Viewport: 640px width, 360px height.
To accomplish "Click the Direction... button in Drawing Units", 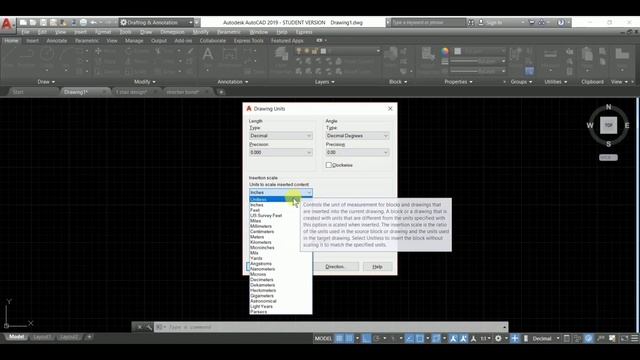I will [335, 267].
